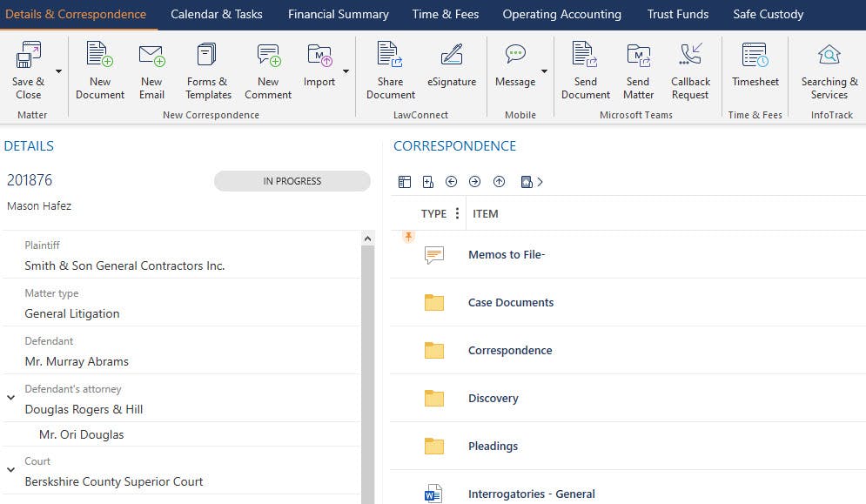866x504 pixels.
Task: Click the New Document icon
Action: coord(100,57)
